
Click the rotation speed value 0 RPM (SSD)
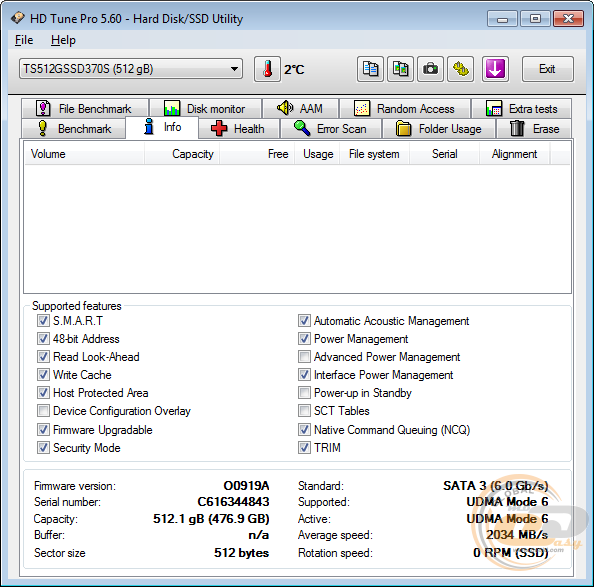pos(511,553)
